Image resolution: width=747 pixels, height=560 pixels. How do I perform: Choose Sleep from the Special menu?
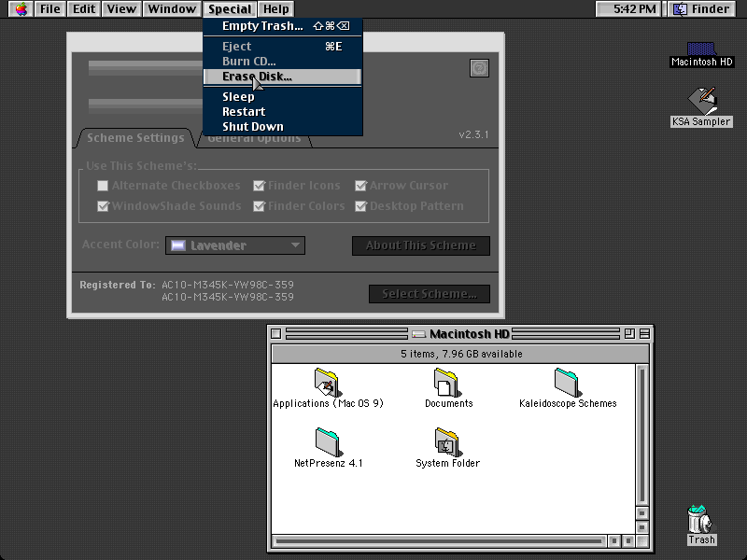tap(283, 97)
